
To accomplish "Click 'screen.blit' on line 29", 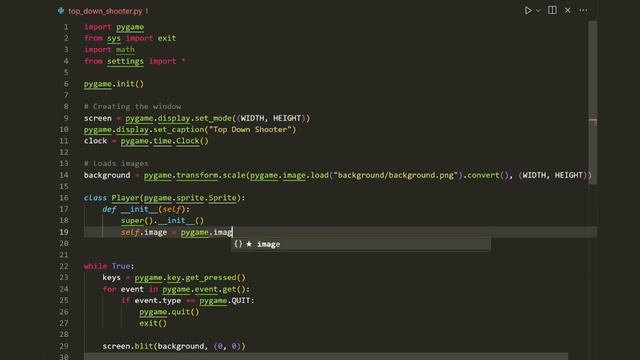I will 128,346.
